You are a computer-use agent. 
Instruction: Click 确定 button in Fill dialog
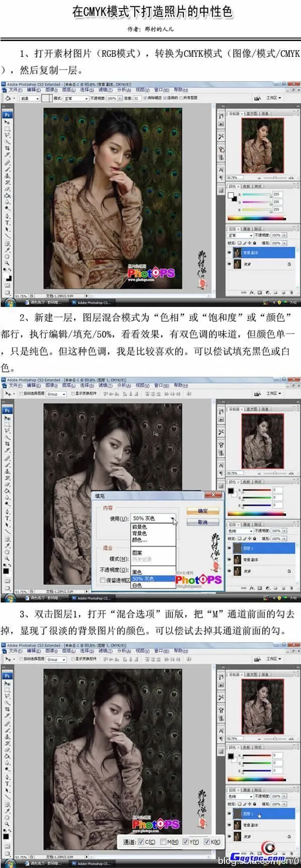coord(203,510)
